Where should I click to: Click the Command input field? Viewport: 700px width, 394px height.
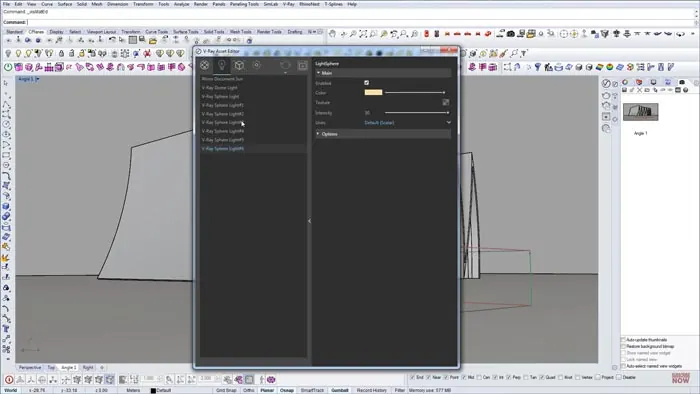361,22
